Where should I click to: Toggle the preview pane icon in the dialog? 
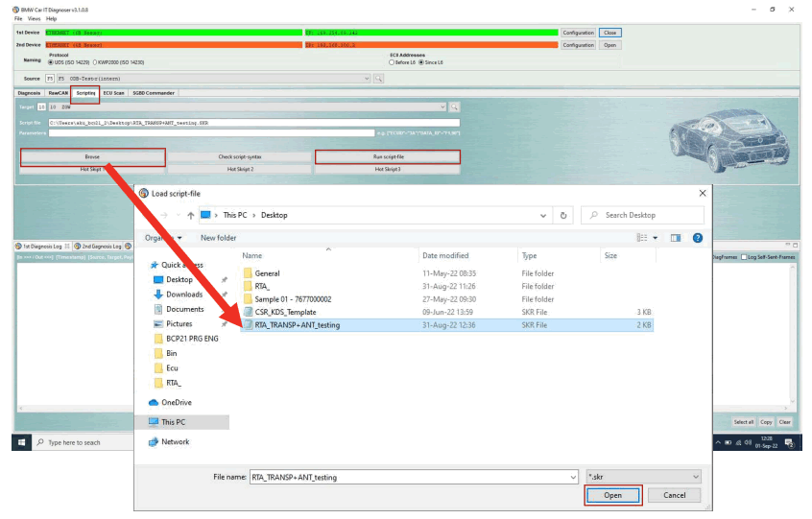[x=676, y=238]
